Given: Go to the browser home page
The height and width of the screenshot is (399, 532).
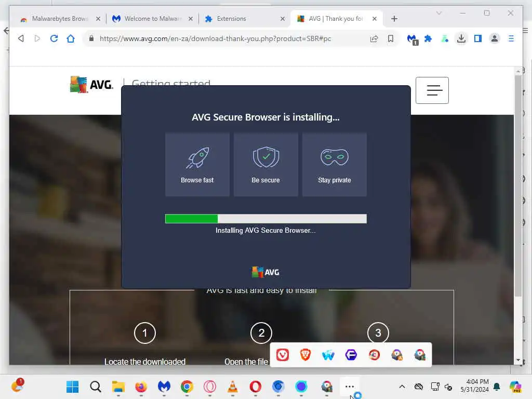Looking at the screenshot, I should 71,38.
